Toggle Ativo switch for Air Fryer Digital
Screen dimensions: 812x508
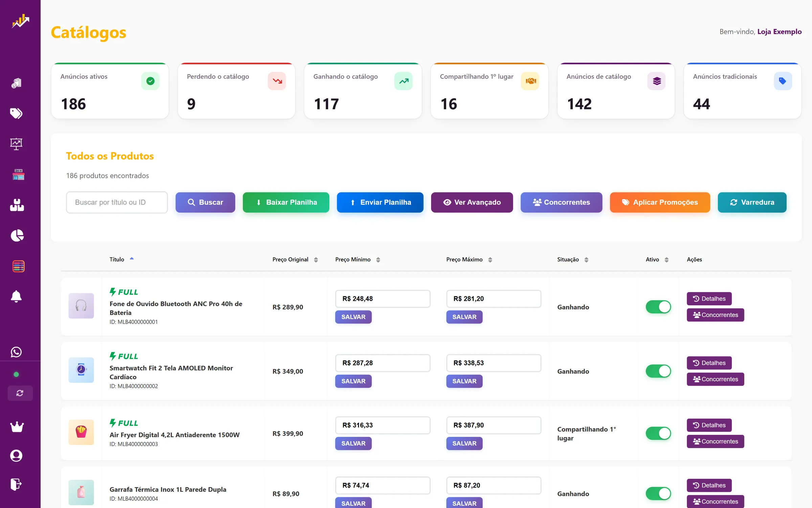(x=658, y=433)
